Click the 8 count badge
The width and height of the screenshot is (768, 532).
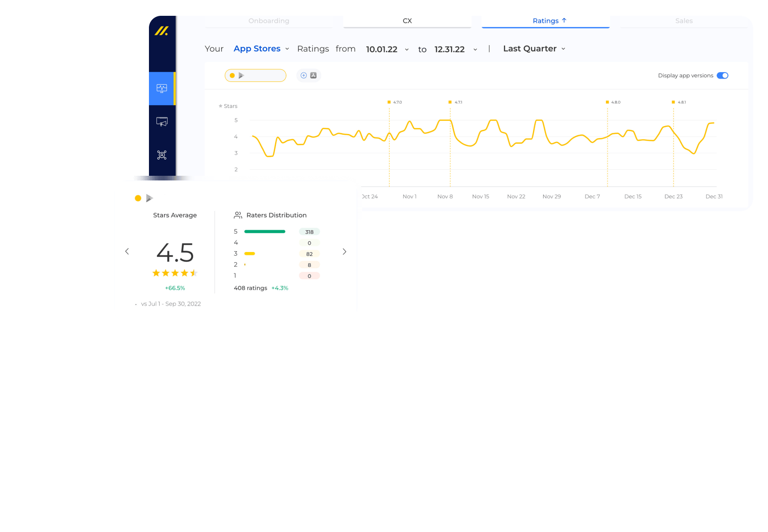[x=310, y=265]
